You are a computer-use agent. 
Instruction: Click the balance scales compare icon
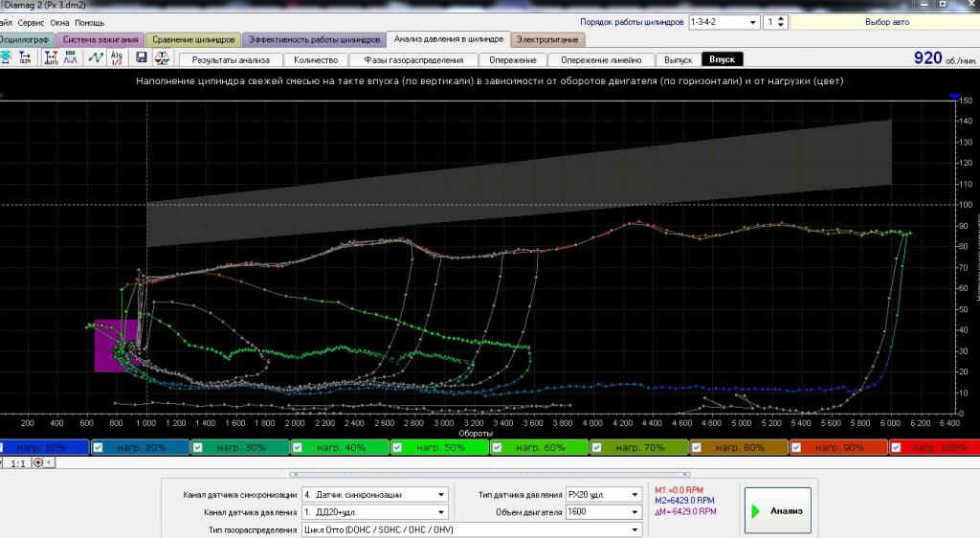(x=162, y=58)
